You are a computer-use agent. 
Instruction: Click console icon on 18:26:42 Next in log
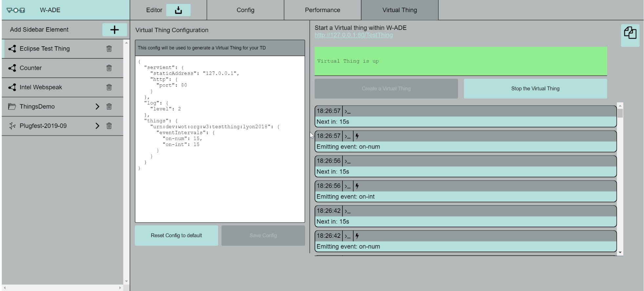pyautogui.click(x=347, y=211)
